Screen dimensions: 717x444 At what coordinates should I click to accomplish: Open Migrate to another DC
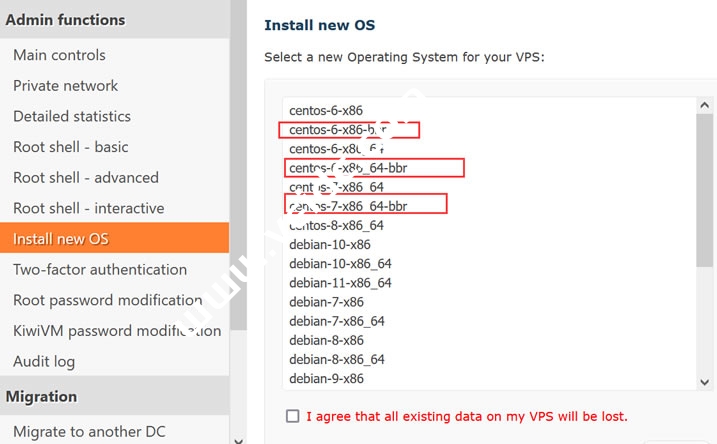tap(90, 432)
